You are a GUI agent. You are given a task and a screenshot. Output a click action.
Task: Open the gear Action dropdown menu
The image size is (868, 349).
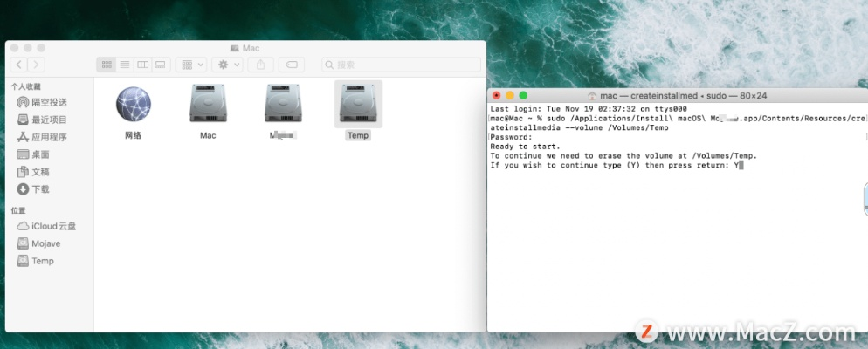click(x=229, y=65)
